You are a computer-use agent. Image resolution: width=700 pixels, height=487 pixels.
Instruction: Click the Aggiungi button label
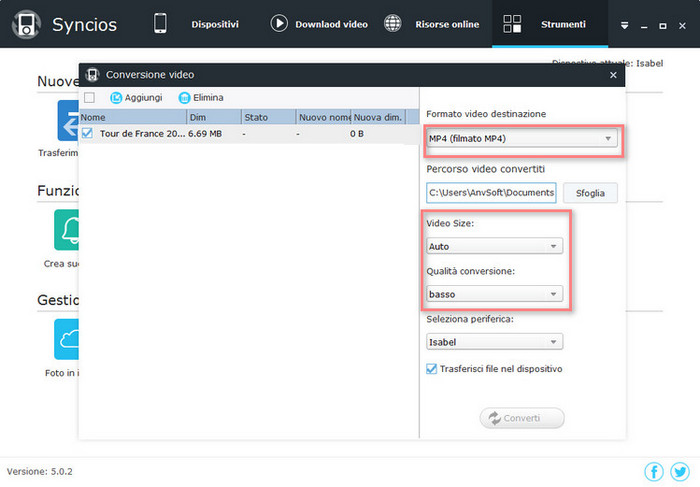pyautogui.click(x=143, y=97)
